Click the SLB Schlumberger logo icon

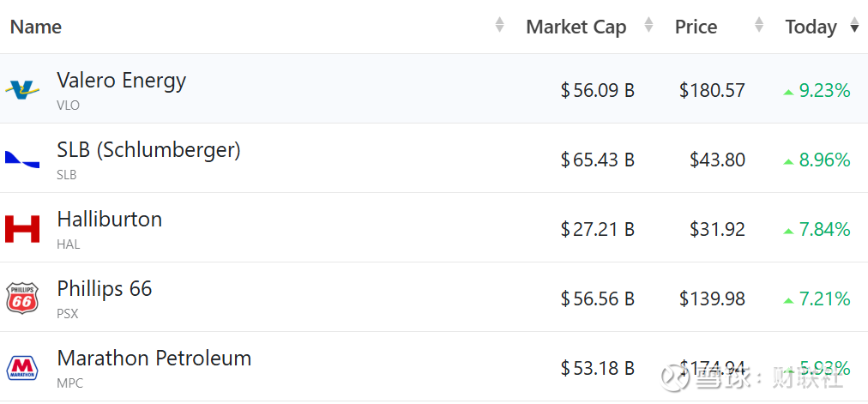tap(22, 159)
